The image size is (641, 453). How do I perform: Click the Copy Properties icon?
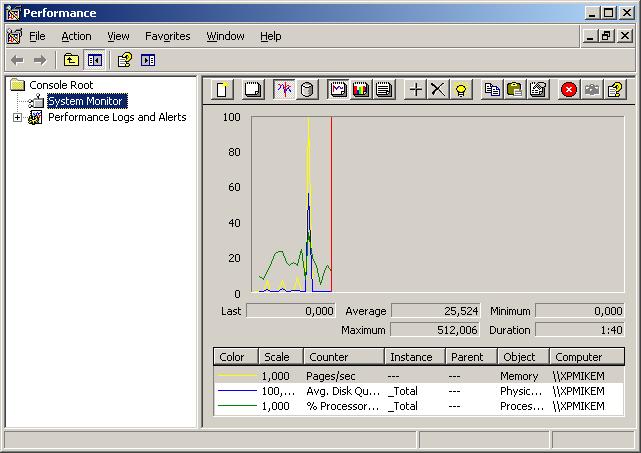[x=492, y=90]
